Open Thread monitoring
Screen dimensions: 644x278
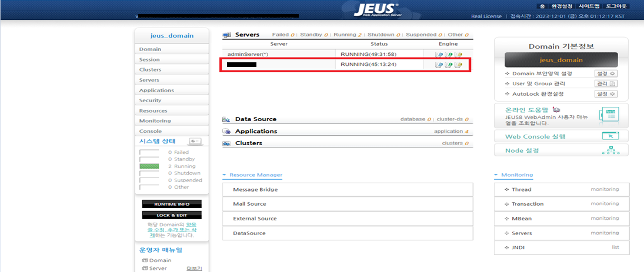[x=562, y=190]
